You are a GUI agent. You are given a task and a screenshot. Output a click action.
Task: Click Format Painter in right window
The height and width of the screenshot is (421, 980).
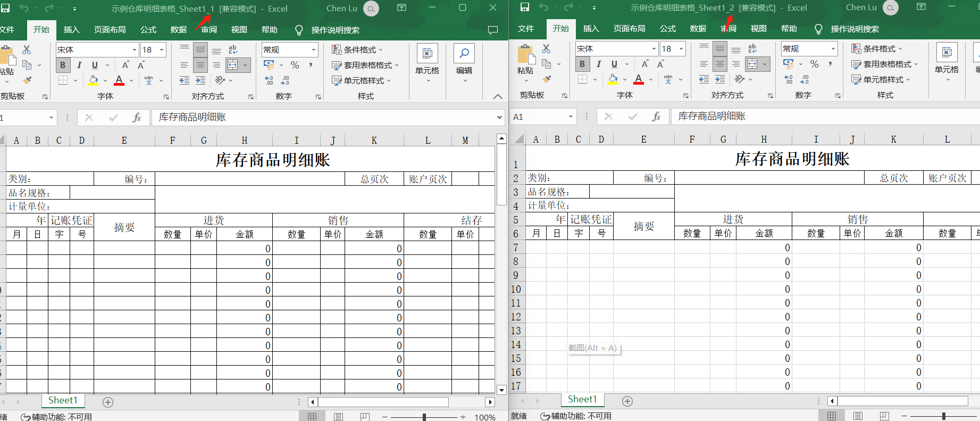point(546,79)
